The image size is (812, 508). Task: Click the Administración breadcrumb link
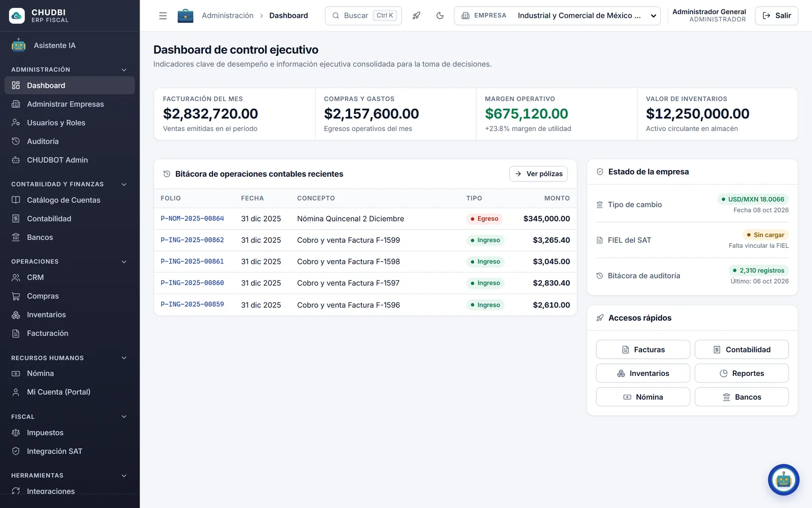coord(227,16)
